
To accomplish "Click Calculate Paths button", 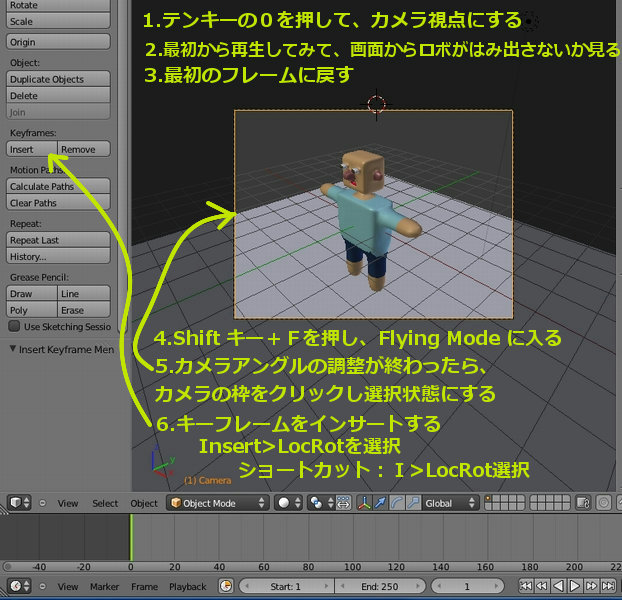I will click(58, 186).
